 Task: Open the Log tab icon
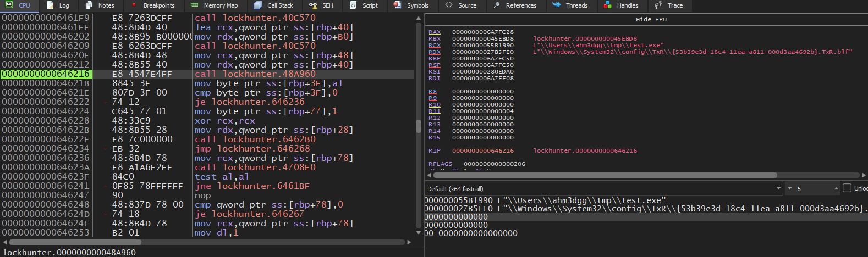pos(50,5)
